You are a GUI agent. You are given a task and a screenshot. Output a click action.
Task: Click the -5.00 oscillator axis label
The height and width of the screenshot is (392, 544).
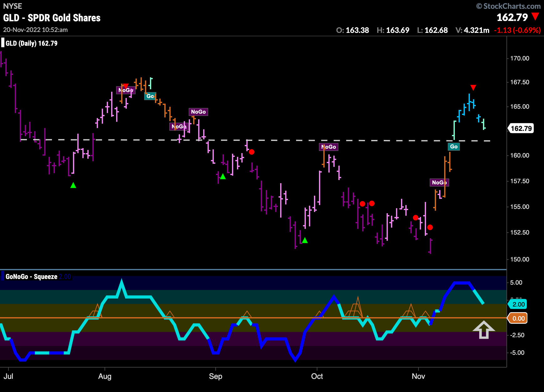[518, 353]
